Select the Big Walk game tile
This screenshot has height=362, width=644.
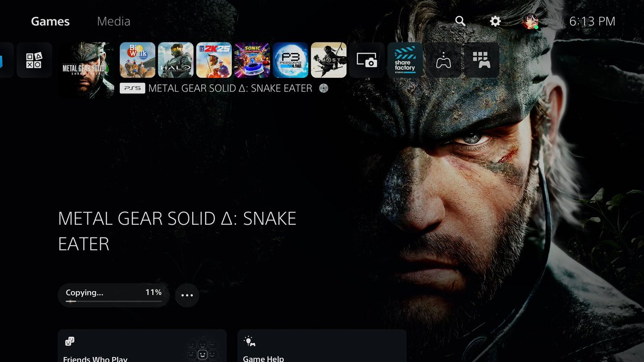coord(137,60)
